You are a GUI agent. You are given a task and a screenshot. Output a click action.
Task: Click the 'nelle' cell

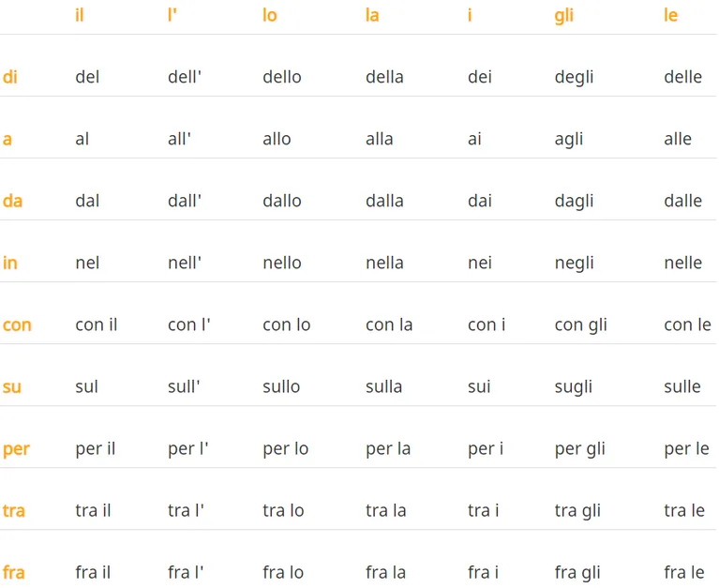pos(683,263)
